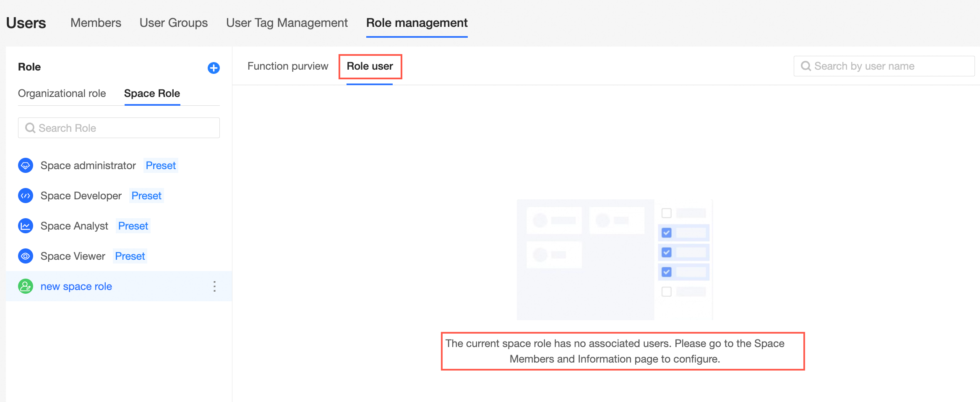980x402 pixels.
Task: Click magnifier icon in user name search
Action: pos(806,66)
